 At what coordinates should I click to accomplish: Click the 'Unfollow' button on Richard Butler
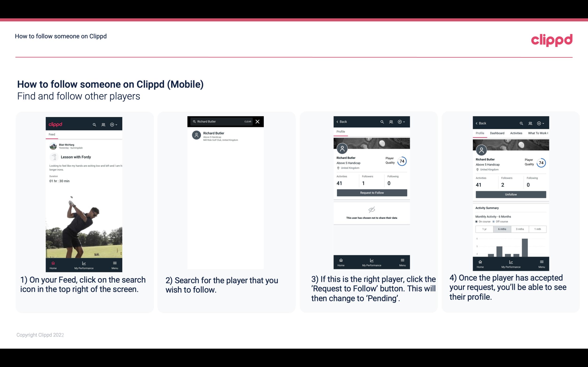(511, 194)
